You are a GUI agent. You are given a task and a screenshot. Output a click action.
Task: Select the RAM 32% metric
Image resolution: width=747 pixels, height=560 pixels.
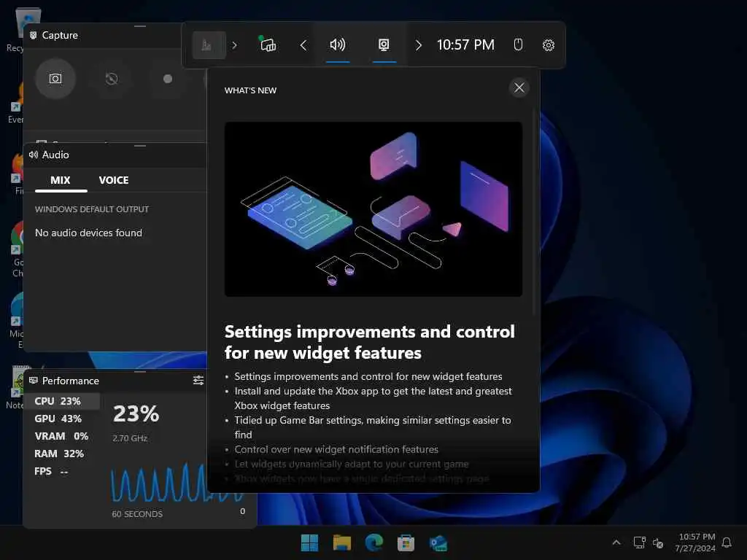(62, 454)
